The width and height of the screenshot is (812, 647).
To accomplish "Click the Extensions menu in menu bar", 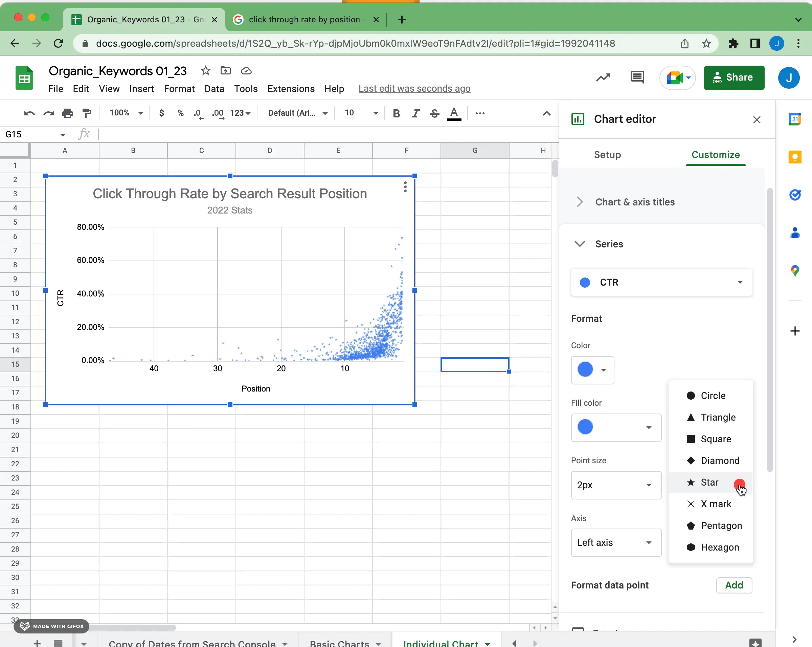I will tap(291, 88).
